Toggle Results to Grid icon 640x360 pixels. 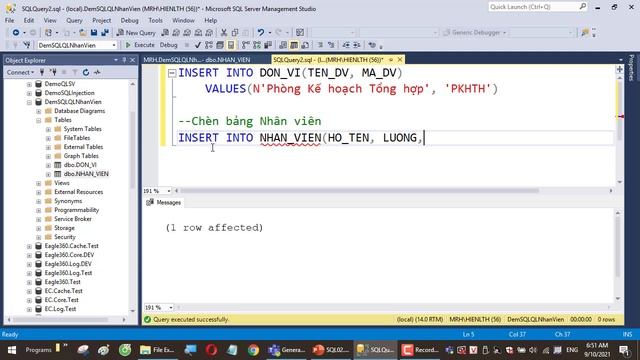point(294,45)
